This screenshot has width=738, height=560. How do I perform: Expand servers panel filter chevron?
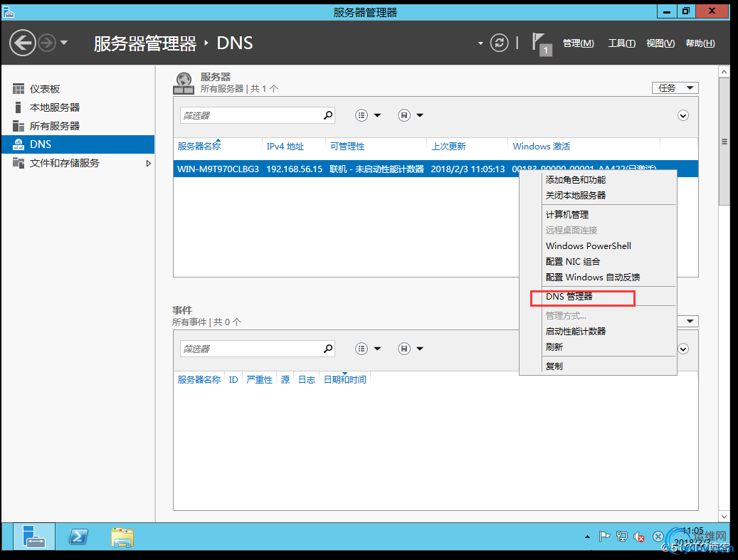pyautogui.click(x=683, y=116)
